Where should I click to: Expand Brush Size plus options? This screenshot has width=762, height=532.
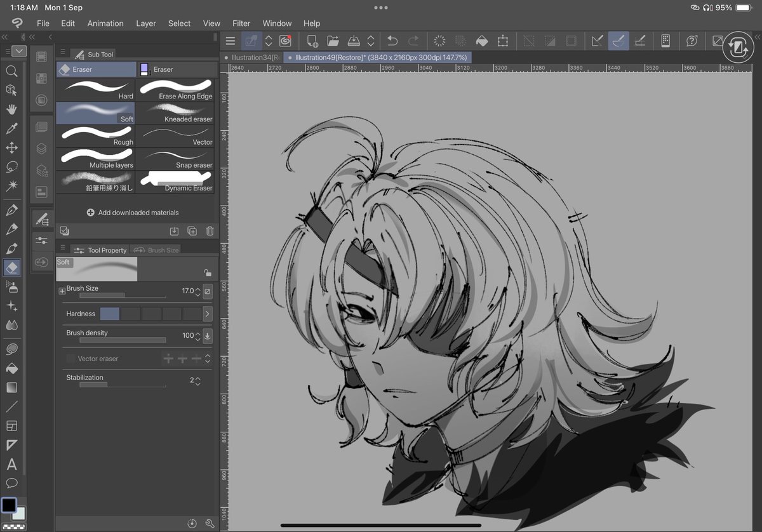[x=62, y=291]
